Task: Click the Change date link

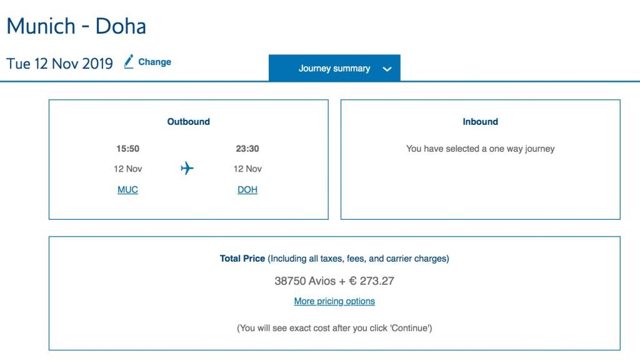Action: pos(155,62)
